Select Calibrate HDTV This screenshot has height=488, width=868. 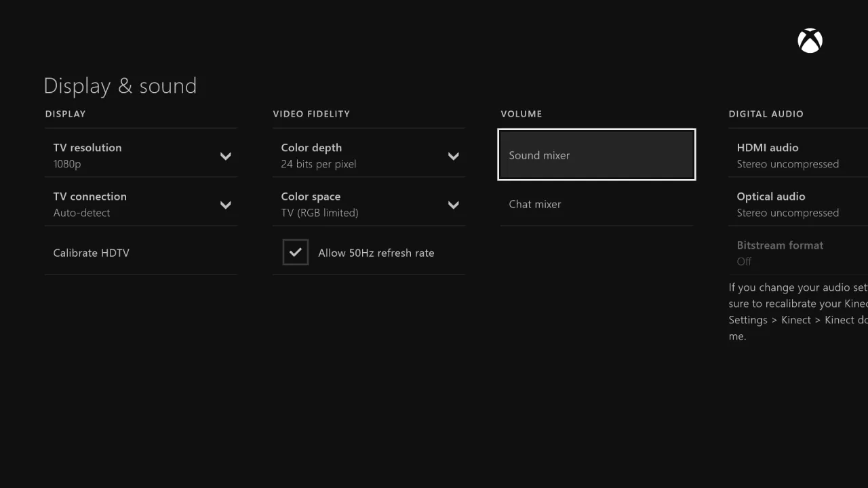(x=92, y=253)
